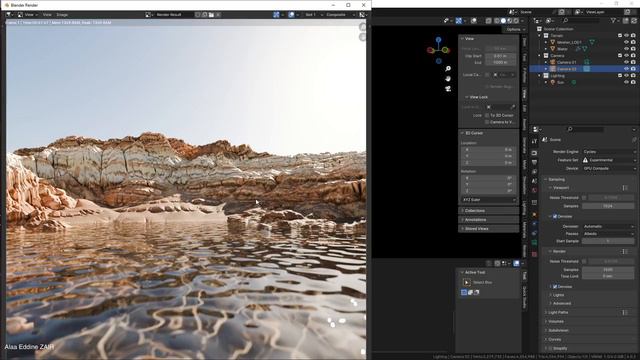Expand the Annotations panel in sidebar
Screen dimensions: 640x360
(x=489, y=220)
